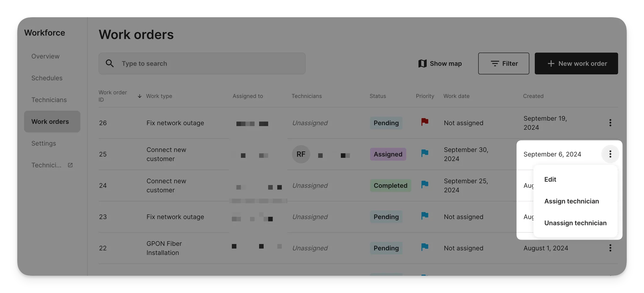
Task: Create a New work order
Action: pos(576,63)
